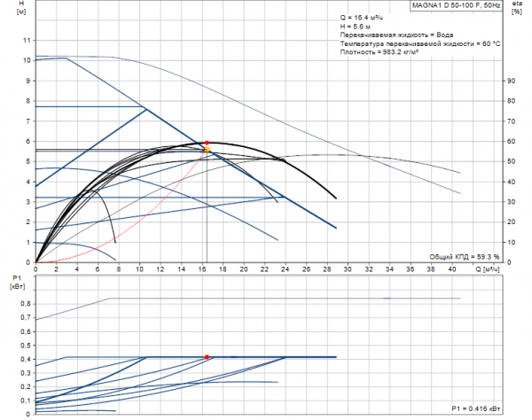
Task: Click the MAGNA1 D 50-100 F, 50Hz title box
Action: tap(456, 5)
